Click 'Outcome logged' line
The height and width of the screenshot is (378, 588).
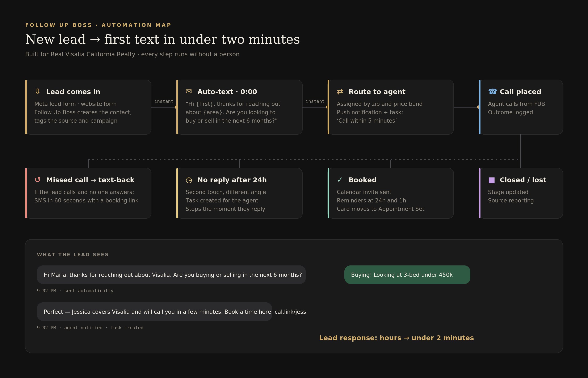[x=511, y=112]
